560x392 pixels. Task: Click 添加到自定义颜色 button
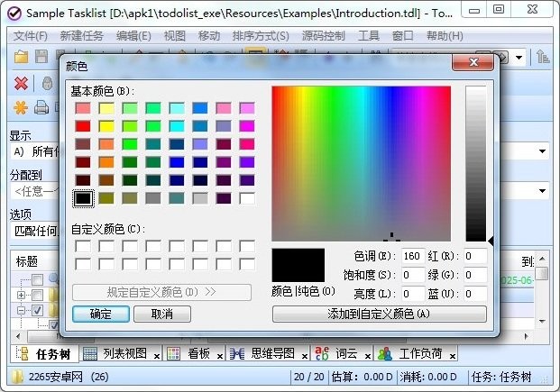tap(379, 314)
